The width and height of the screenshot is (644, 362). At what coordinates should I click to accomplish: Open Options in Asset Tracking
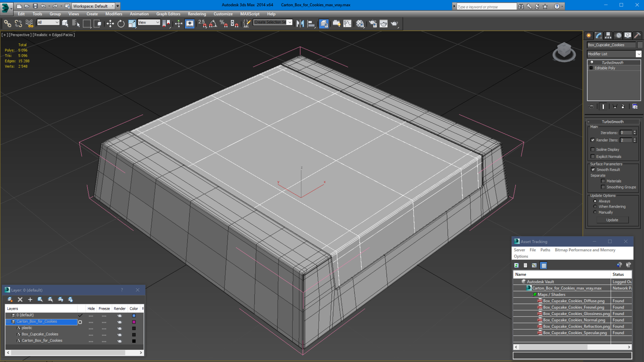[x=521, y=256]
